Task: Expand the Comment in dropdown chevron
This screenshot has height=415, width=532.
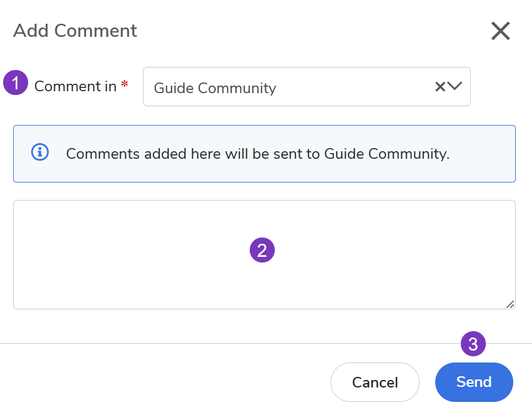Action: [x=455, y=87]
